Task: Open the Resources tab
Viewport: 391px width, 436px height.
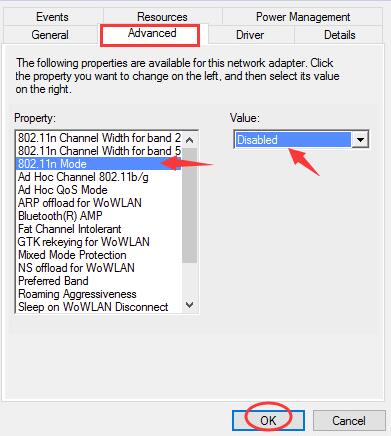Action: click(162, 17)
